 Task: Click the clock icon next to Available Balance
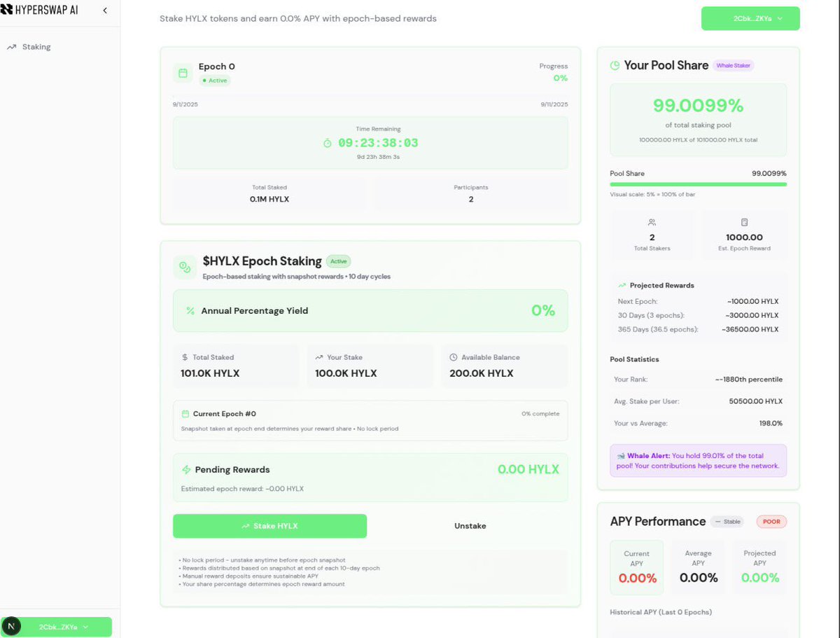(454, 357)
